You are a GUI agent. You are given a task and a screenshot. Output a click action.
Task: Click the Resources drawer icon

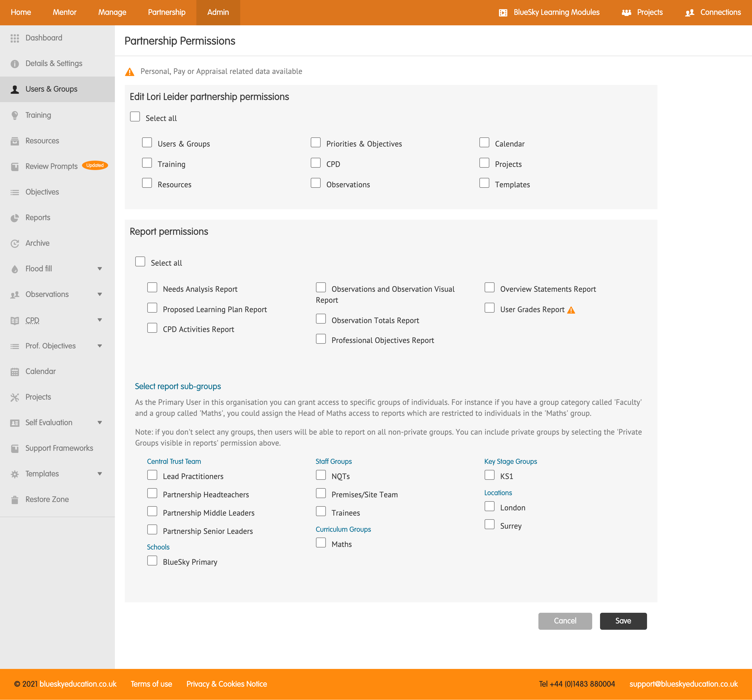pyautogui.click(x=15, y=141)
